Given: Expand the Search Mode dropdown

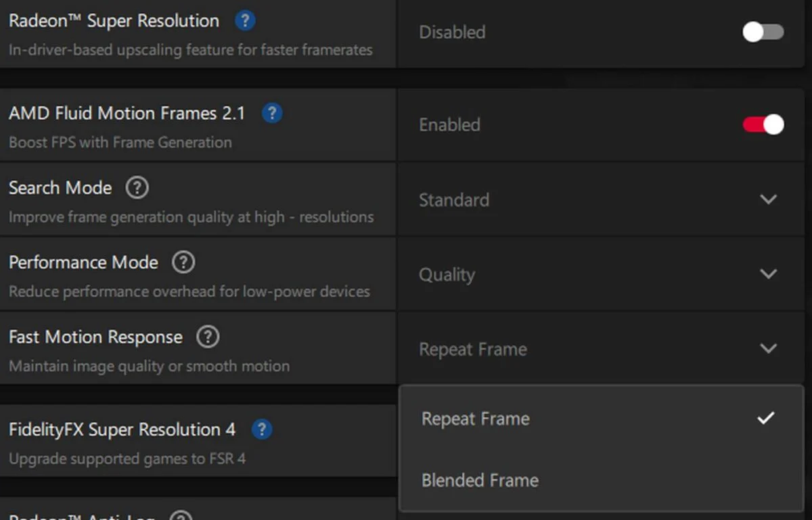Looking at the screenshot, I should 769,199.
